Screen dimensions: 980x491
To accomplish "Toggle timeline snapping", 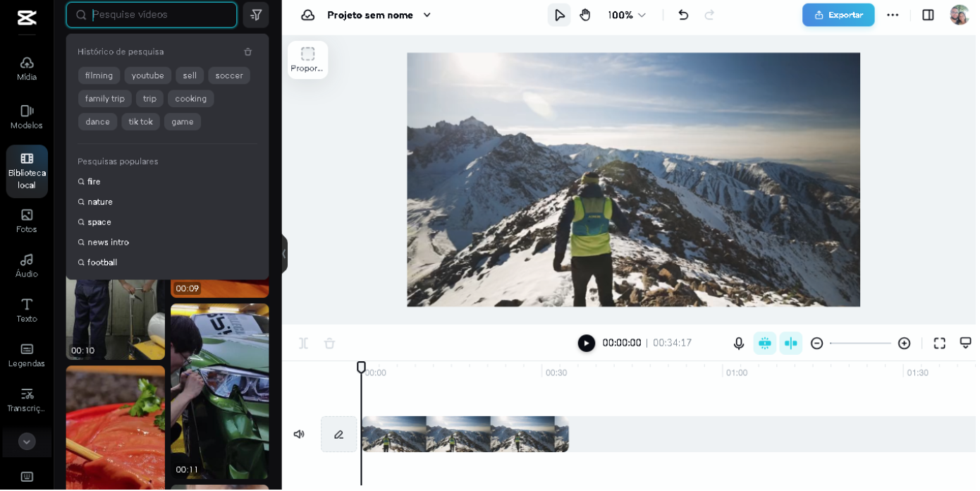I will (766, 344).
